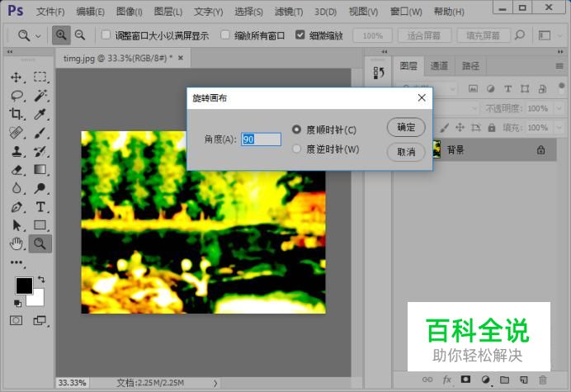Open the Layers panel options menu

(559, 66)
